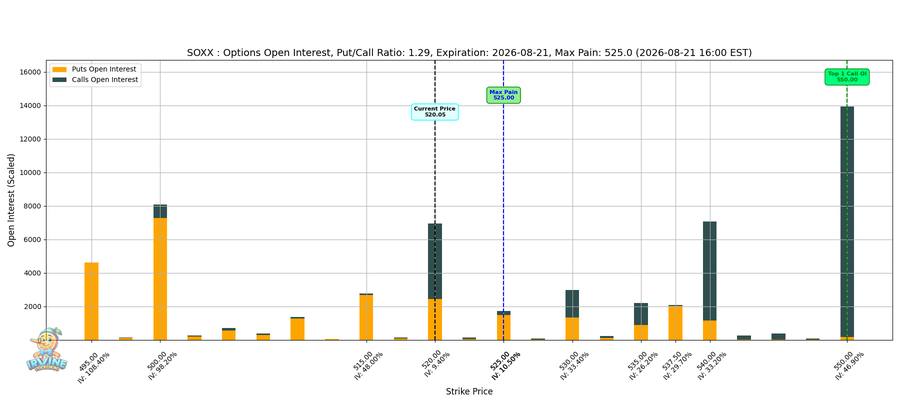
Task: Click the orange puts bar at strike 537.50
Action: pos(676,323)
